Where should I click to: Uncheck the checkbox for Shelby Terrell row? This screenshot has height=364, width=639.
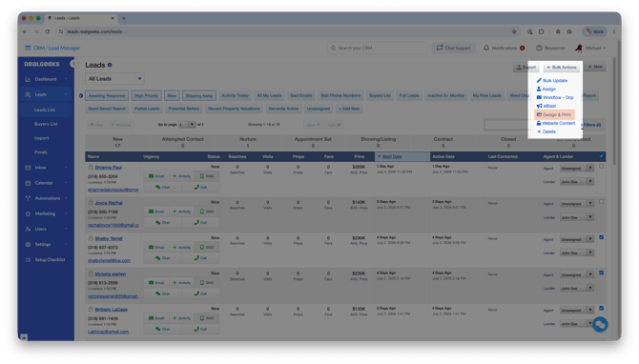[x=601, y=237]
